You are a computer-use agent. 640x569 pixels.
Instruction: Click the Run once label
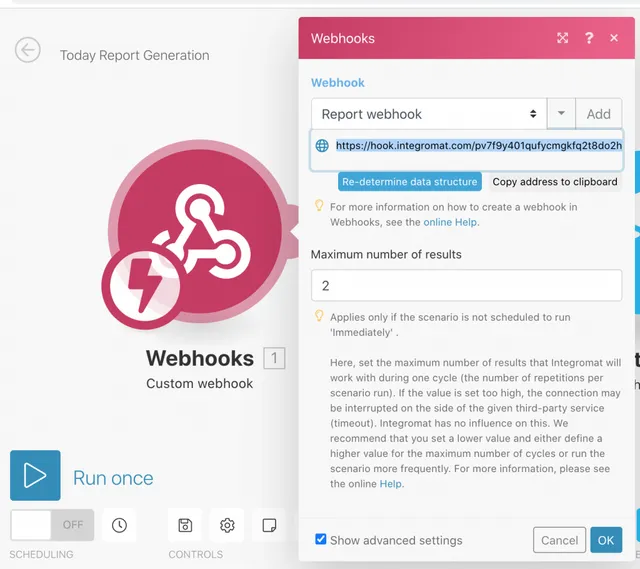point(113,478)
